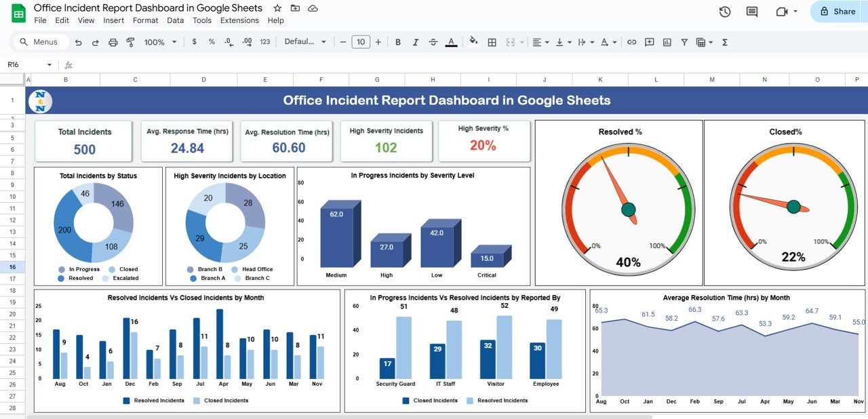The image size is (868, 419).
Task: Open the Name box dropdown arrow
Action: [x=49, y=65]
